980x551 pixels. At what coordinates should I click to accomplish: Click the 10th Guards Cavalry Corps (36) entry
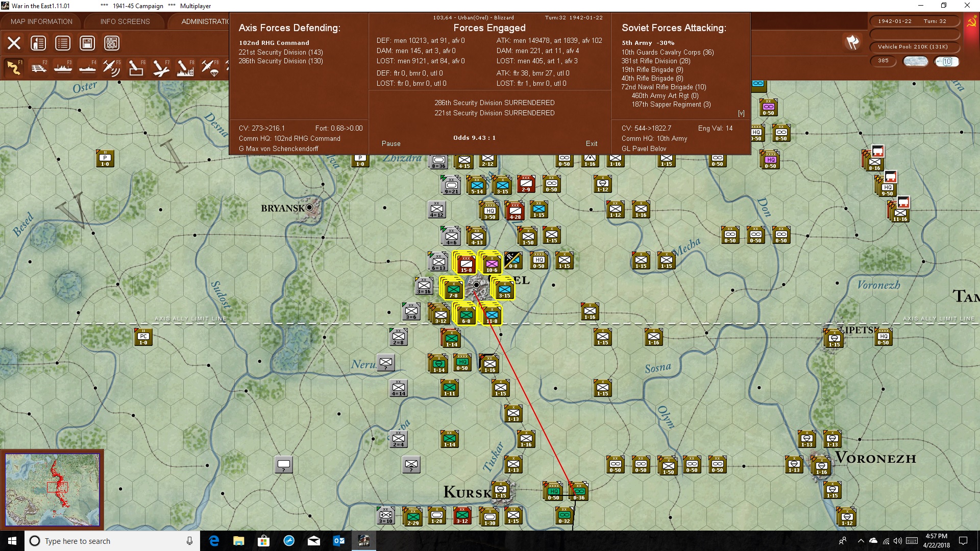coord(668,52)
